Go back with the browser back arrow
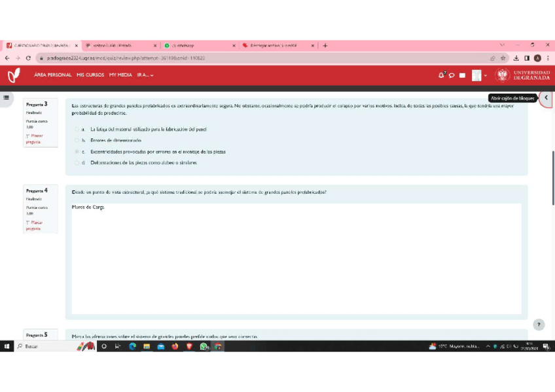 point(7,58)
